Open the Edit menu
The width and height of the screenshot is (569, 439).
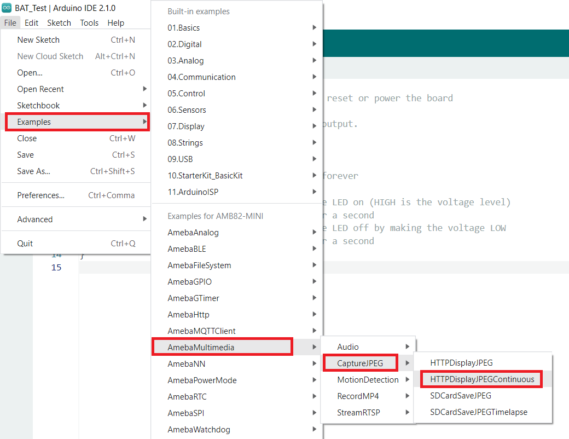coord(31,23)
